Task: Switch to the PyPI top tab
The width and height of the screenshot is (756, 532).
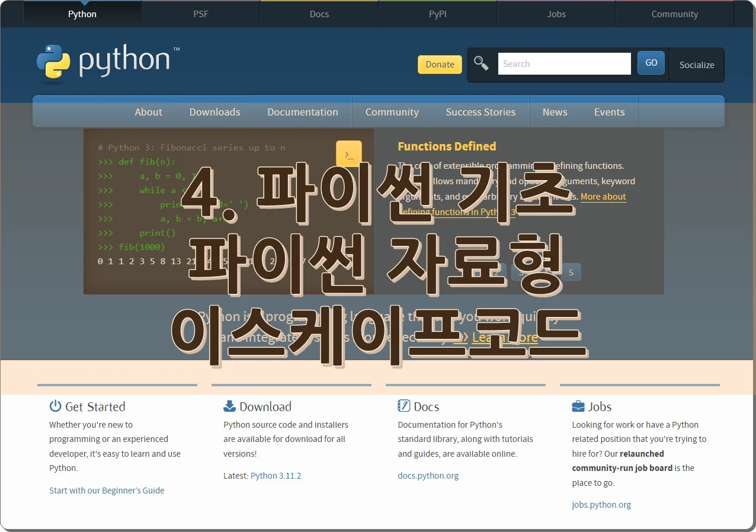Action: click(437, 14)
